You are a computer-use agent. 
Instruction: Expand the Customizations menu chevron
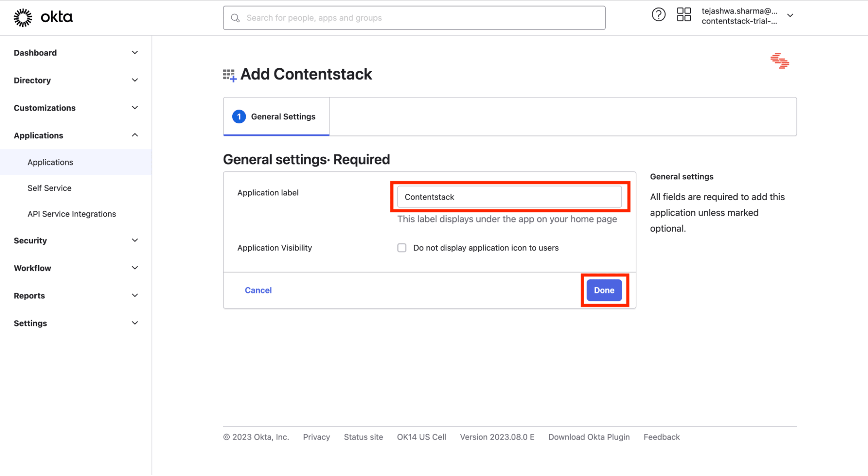pos(135,108)
